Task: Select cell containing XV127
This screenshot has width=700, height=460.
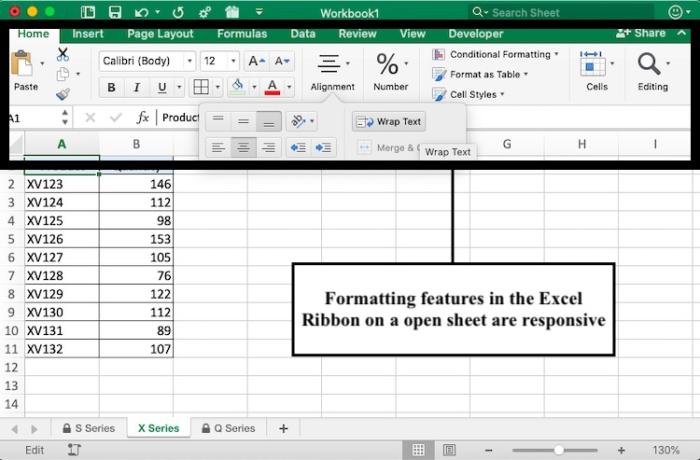Action: point(62,257)
